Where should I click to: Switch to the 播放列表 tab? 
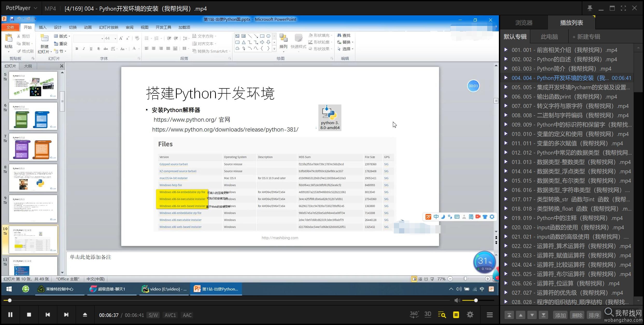click(x=571, y=23)
